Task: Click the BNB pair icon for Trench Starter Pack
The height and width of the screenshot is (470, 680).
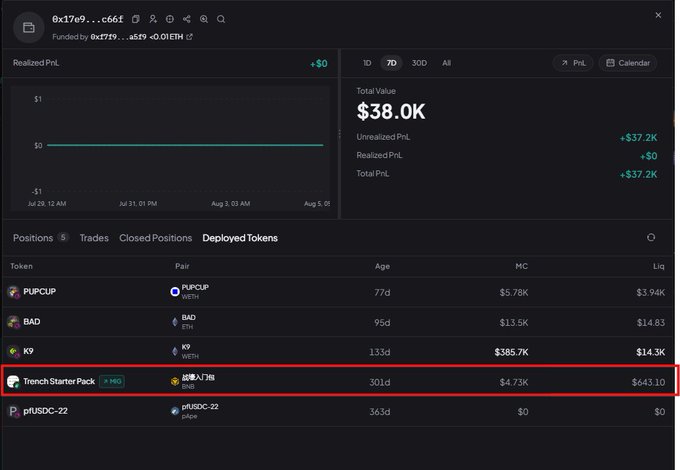Action: (x=175, y=382)
